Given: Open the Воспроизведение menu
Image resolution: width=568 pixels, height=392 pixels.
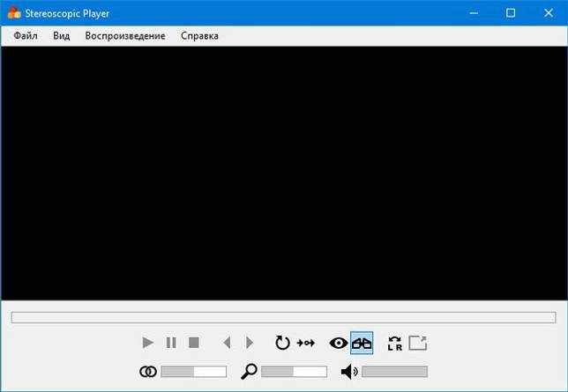Looking at the screenshot, I should click(x=125, y=36).
